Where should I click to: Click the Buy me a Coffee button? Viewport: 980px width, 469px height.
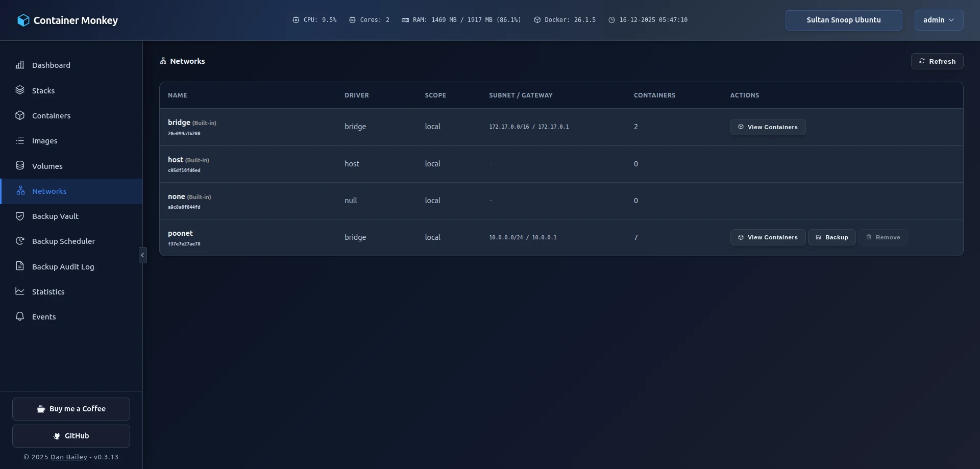click(71, 409)
